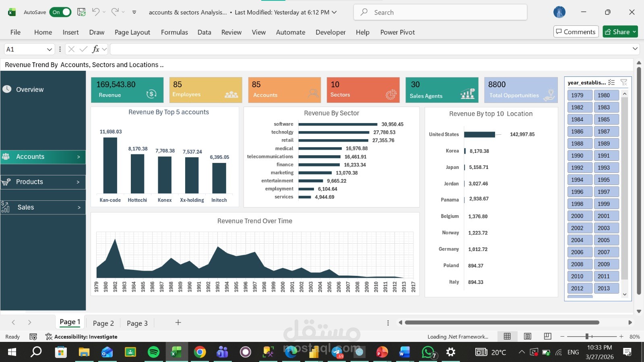Open Accounts section via people sidebar icon
Image resolution: width=644 pixels, height=362 pixels.
pyautogui.click(x=6, y=156)
